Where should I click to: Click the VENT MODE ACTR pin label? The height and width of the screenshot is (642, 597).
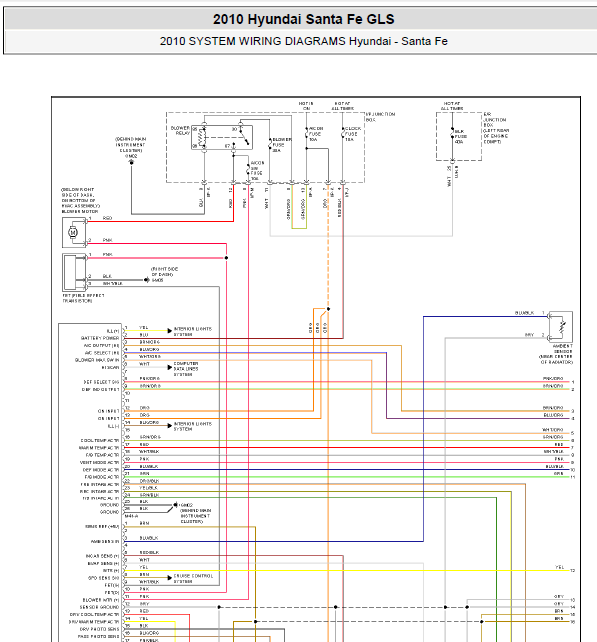click(x=100, y=463)
